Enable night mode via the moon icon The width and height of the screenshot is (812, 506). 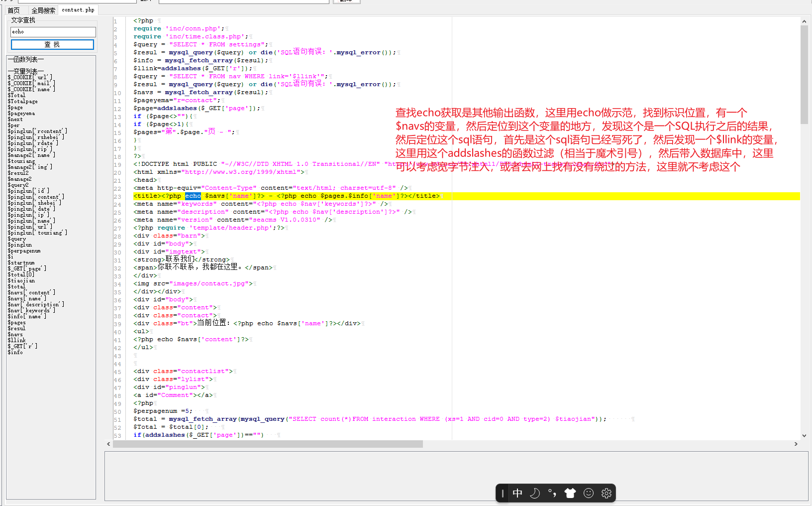tap(535, 493)
